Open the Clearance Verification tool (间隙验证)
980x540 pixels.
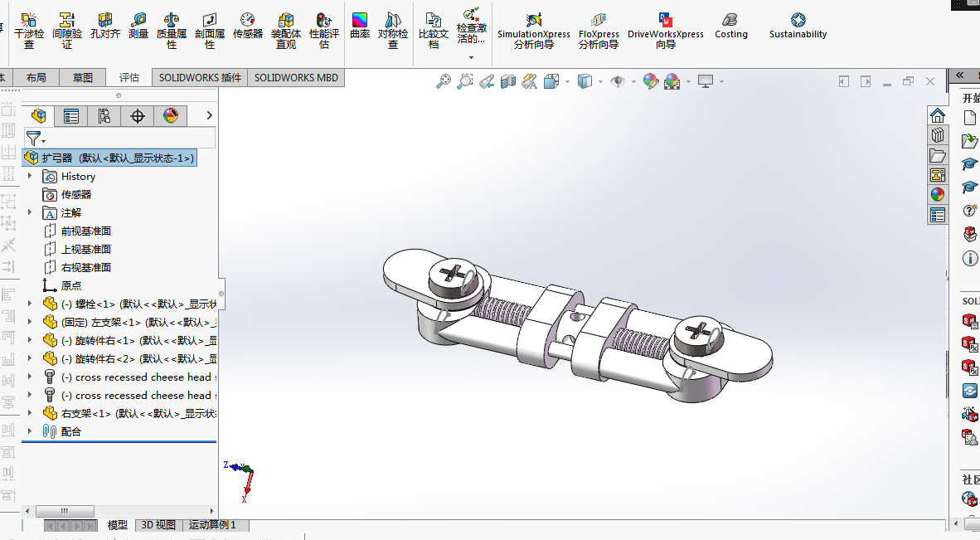point(67,30)
